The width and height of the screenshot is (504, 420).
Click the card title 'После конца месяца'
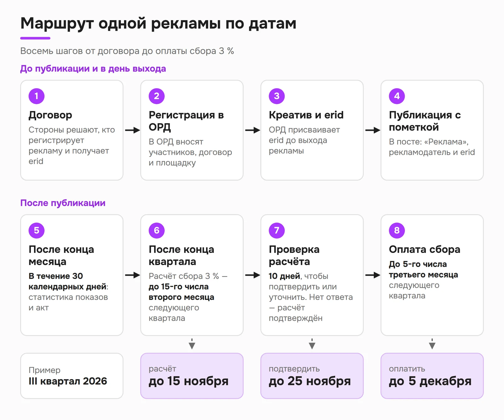tap(61, 256)
